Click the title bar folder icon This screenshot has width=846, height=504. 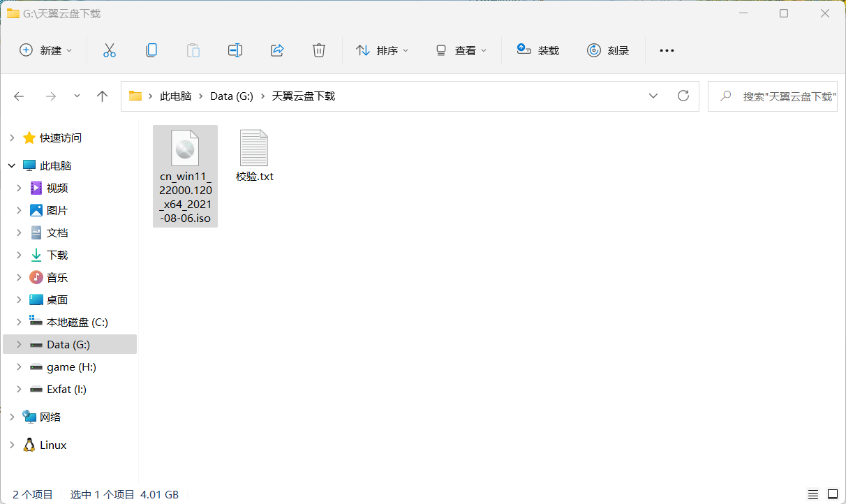13,13
